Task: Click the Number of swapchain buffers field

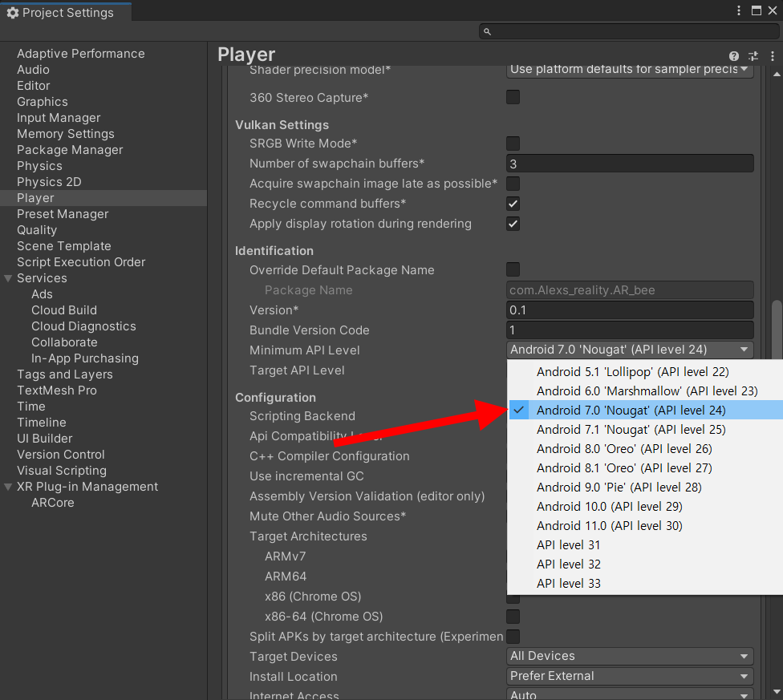Action: 630,164
